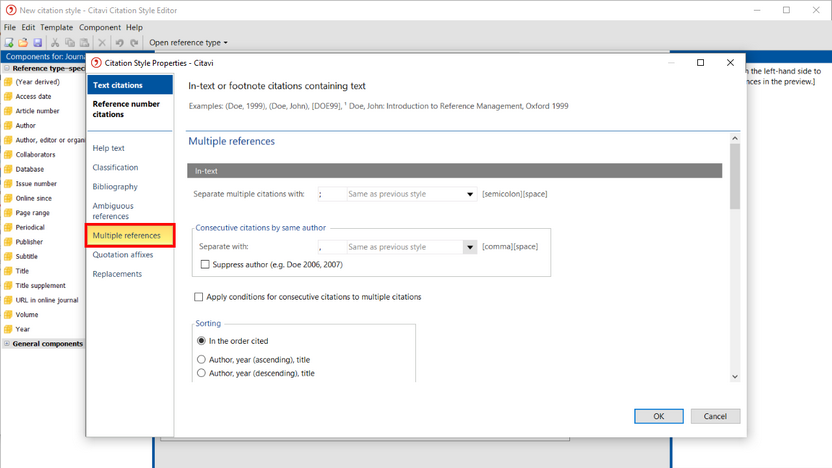This screenshot has height=468, width=832.
Task: Open the Separate multiple citations style dropdown
Action: pyautogui.click(x=470, y=194)
